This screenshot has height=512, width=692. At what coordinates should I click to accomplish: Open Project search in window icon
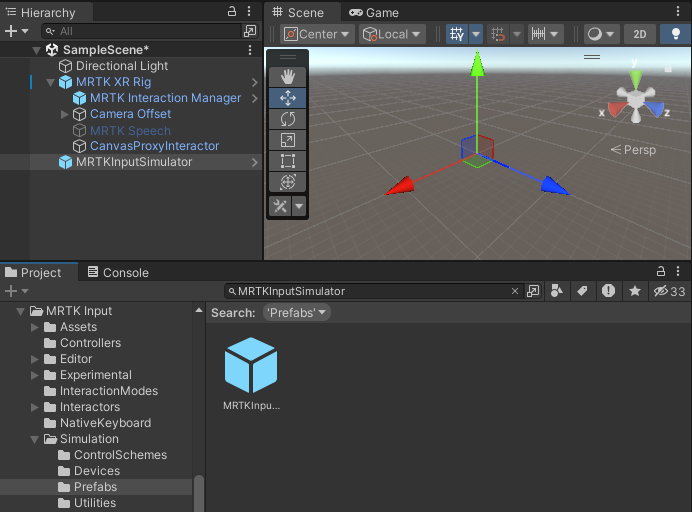(x=533, y=291)
